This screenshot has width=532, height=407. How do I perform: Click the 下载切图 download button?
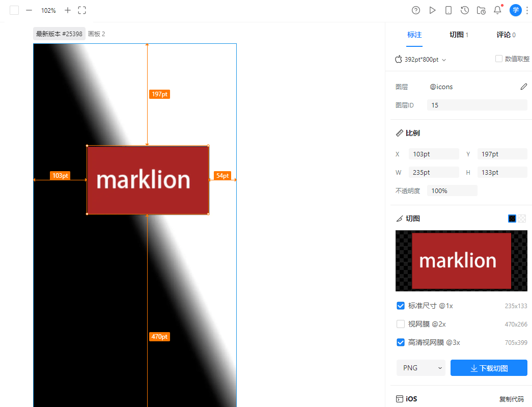pyautogui.click(x=489, y=368)
